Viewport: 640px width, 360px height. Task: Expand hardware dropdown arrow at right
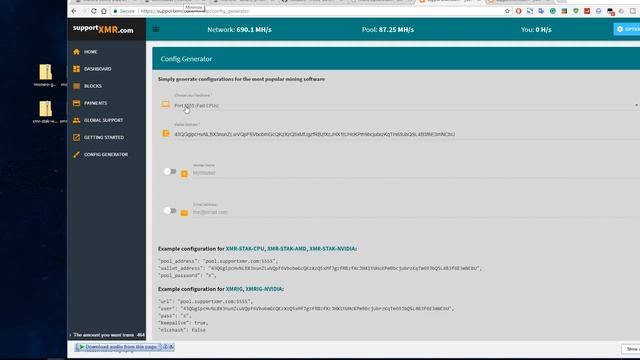pyautogui.click(x=636, y=105)
